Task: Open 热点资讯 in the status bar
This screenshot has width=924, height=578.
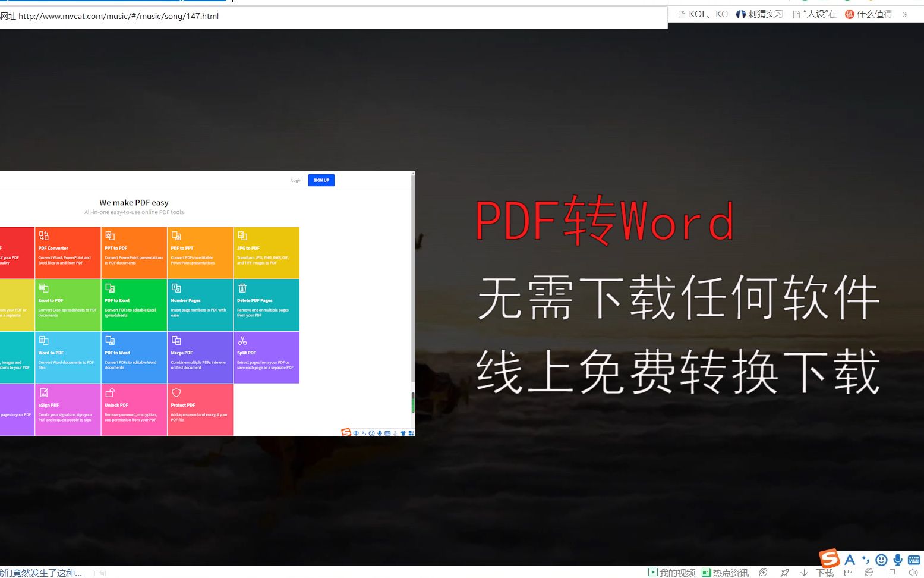Action: 725,573
